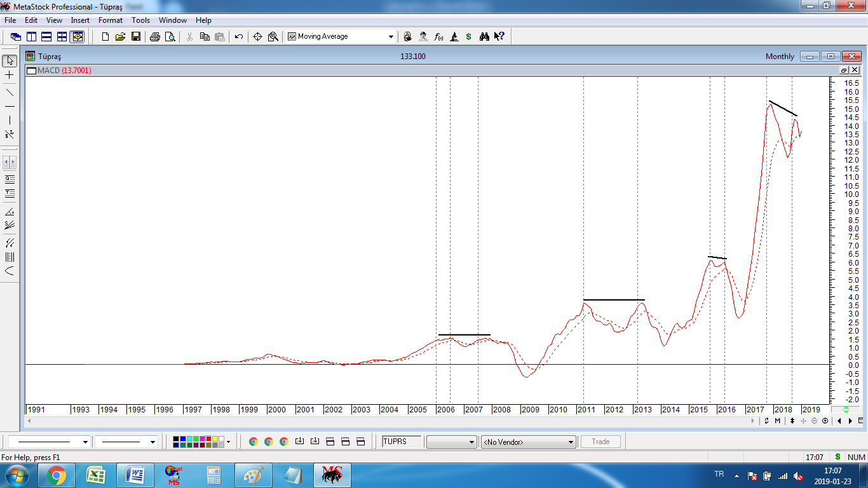Select the arc drawing tool
Viewport: 868px width, 488px height.
click(10, 271)
